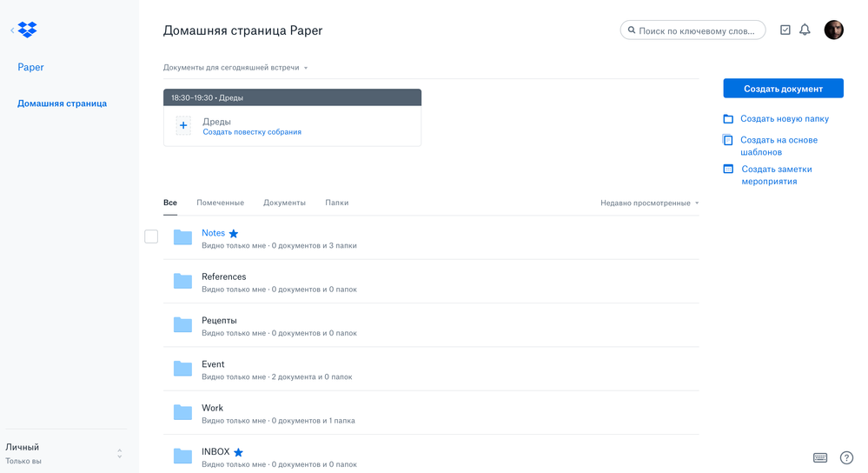Image resolution: width=868 pixels, height=473 pixels.
Task: Click the INBOX folder icon
Action: point(182,456)
